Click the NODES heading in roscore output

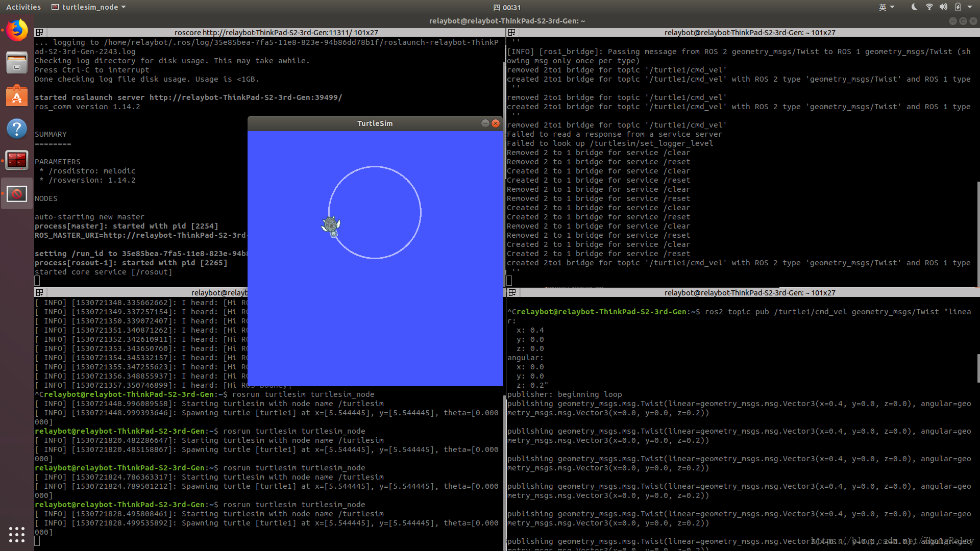pos(46,198)
